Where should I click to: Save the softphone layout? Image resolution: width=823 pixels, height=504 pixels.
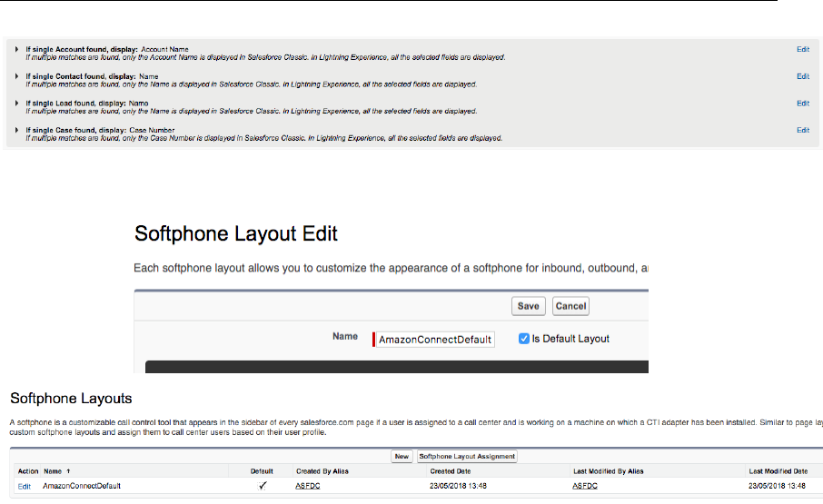click(x=528, y=306)
